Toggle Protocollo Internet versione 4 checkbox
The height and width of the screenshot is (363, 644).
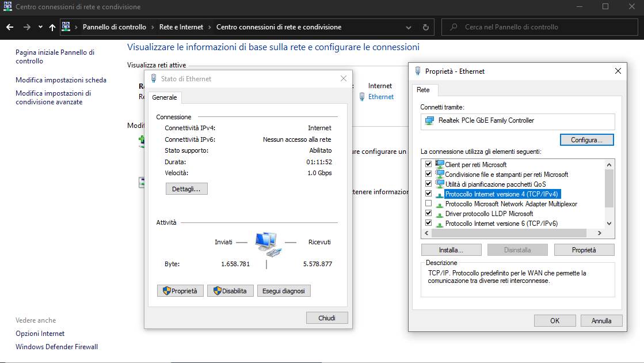[x=428, y=194]
